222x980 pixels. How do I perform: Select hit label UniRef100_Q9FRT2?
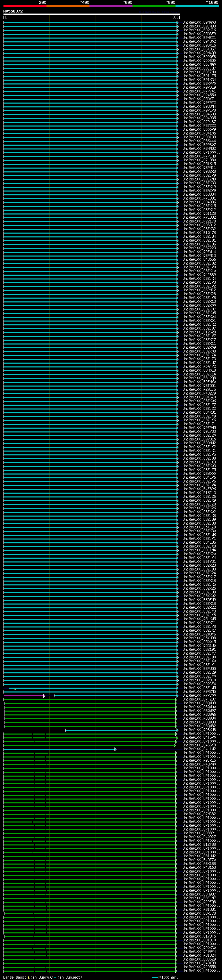(199, 103)
